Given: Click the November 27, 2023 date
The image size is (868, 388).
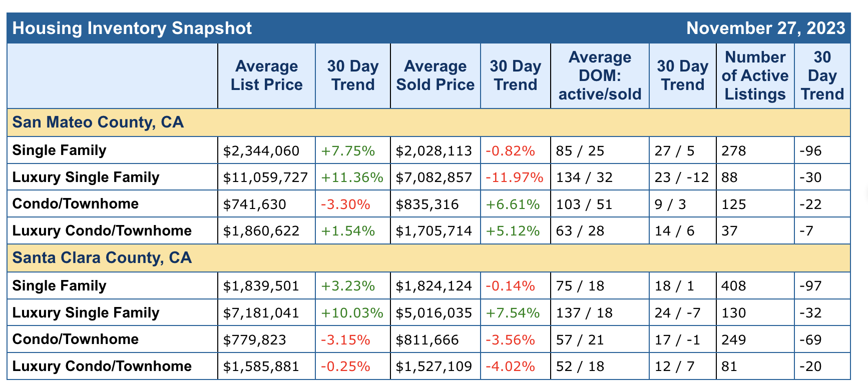Looking at the screenshot, I should point(765,28).
